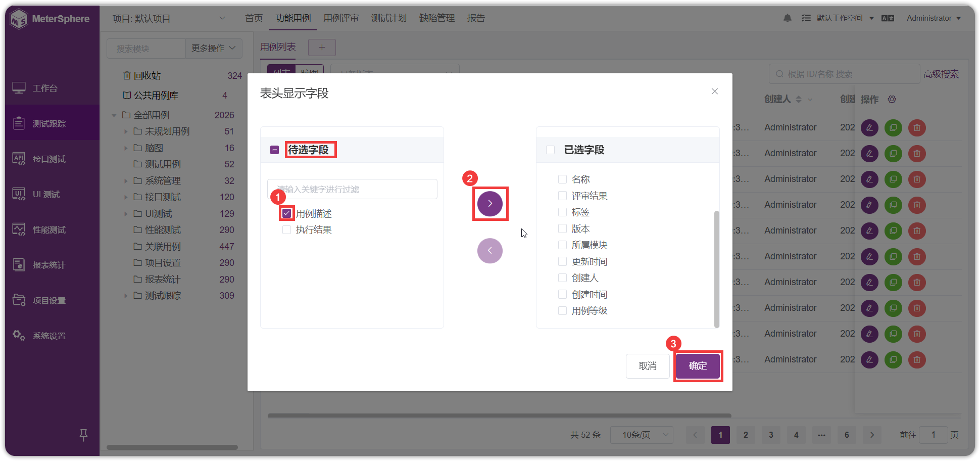Click the 高级搜索 link
The image size is (980, 461).
941,74
